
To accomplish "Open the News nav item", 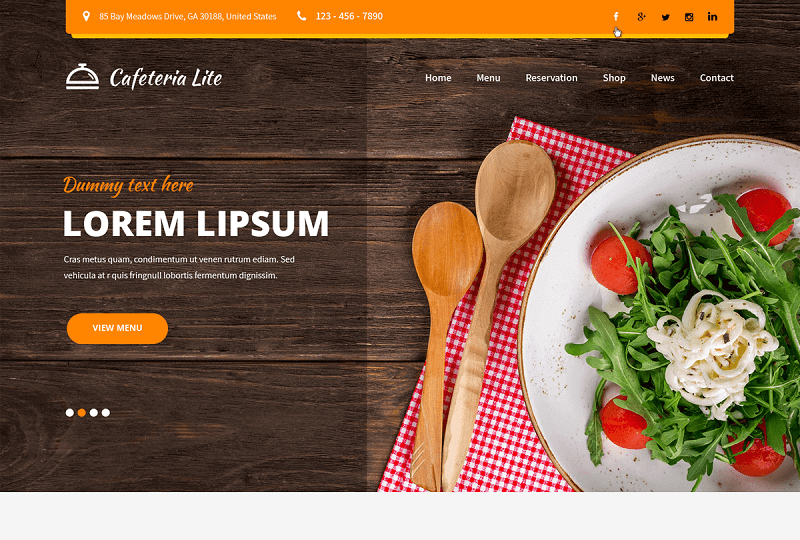I will coord(662,78).
